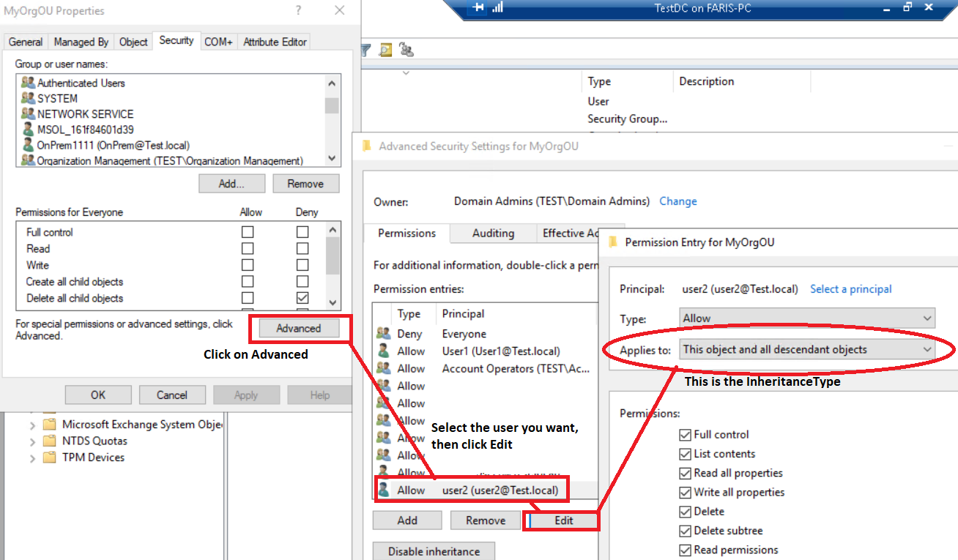Click the permissions list scrollbar down arrow

pos(332,302)
